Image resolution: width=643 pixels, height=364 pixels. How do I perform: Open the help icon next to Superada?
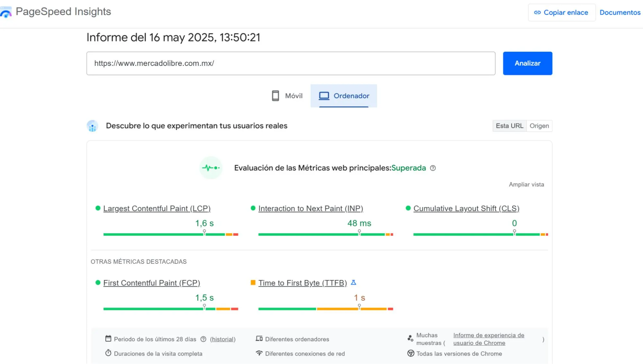(433, 168)
